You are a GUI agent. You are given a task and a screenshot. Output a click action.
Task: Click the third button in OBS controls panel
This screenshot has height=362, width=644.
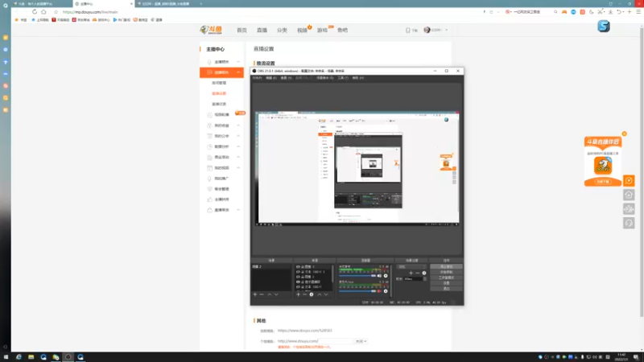click(x=447, y=278)
